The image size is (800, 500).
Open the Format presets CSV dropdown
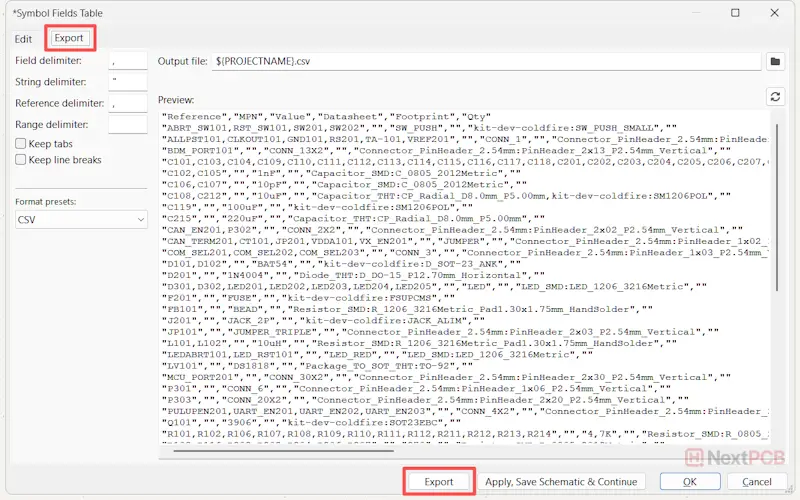(81, 220)
